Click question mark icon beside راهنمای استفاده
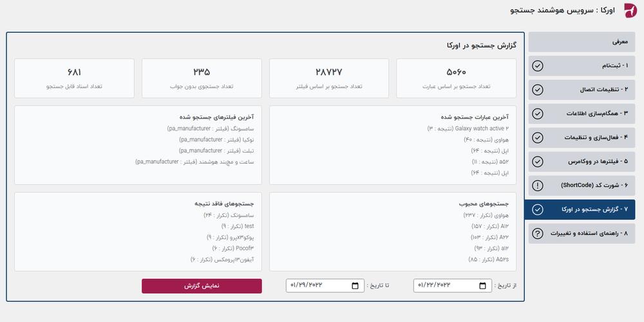Screen dimensions: 644x322 pos(537,234)
